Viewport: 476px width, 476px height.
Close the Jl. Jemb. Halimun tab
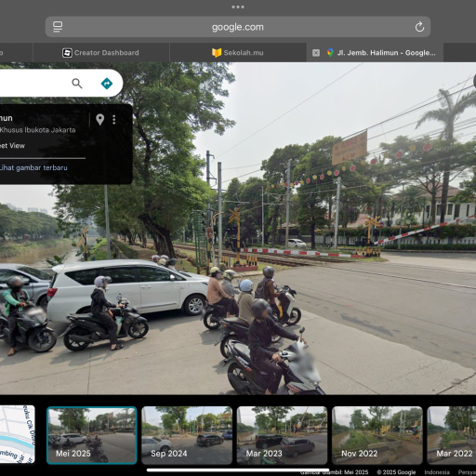[x=316, y=53]
